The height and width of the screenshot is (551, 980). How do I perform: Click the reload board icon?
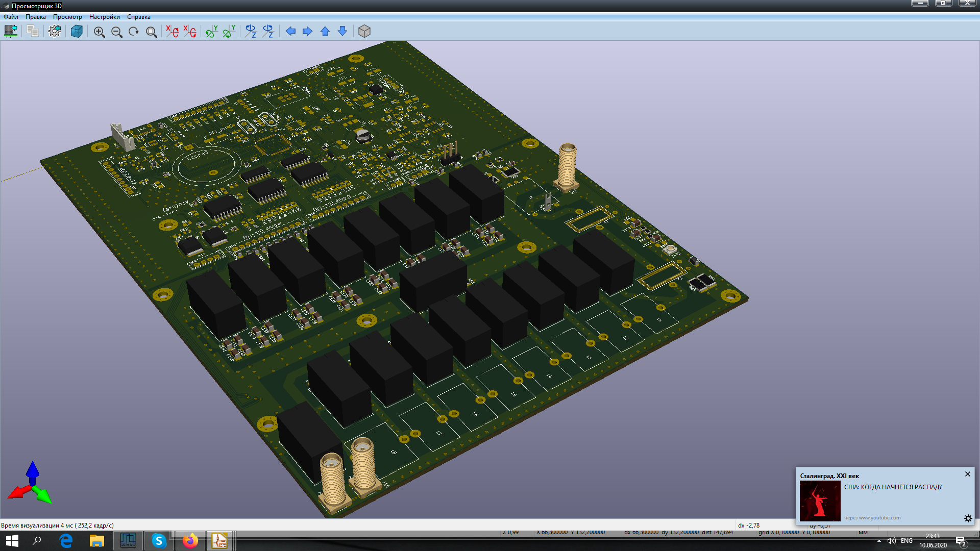[x=11, y=31]
